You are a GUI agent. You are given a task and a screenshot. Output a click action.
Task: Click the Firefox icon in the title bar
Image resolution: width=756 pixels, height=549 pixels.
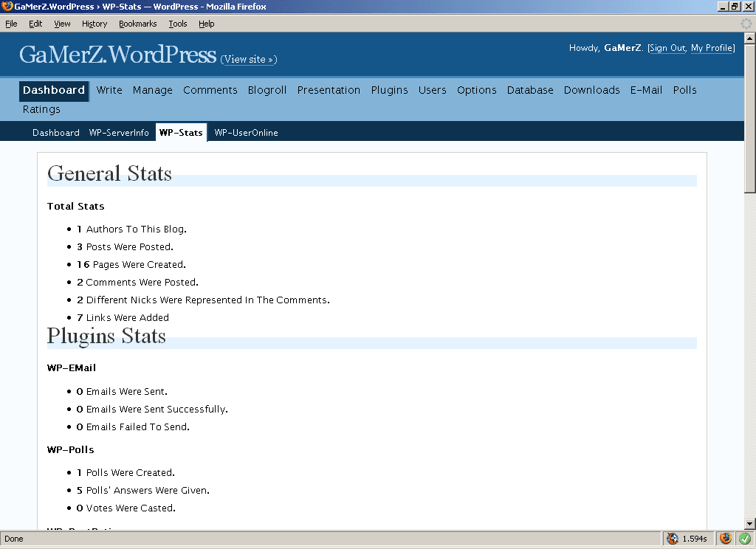point(7,7)
